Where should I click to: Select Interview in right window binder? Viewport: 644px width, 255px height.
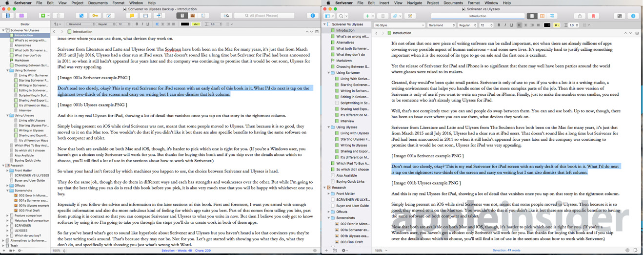(347, 121)
